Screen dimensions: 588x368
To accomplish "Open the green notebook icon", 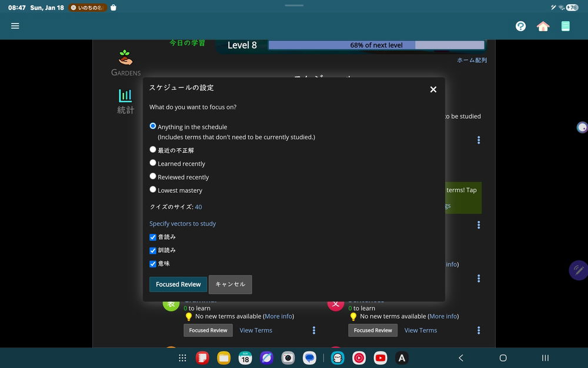I will pyautogui.click(x=565, y=26).
